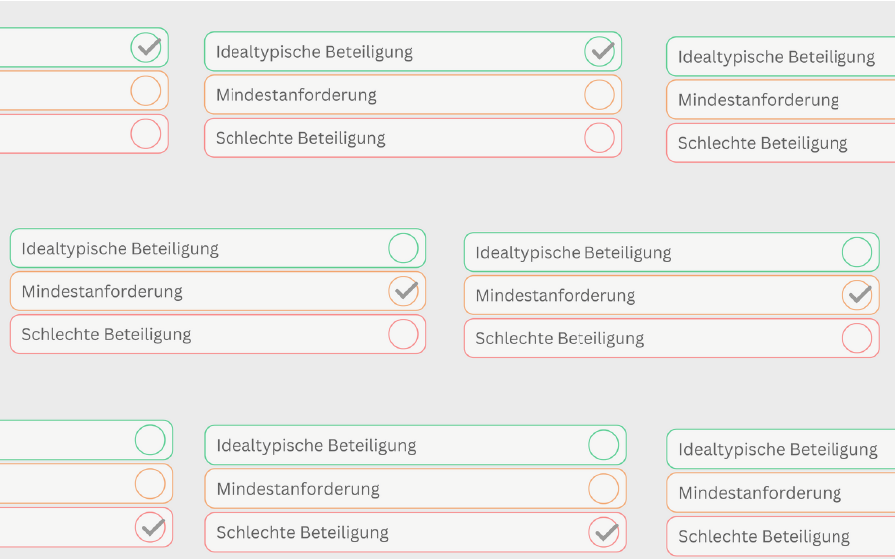Click Idealtypische Beteiligung label in top-right group
The height and width of the screenshot is (559, 895).
point(776,57)
